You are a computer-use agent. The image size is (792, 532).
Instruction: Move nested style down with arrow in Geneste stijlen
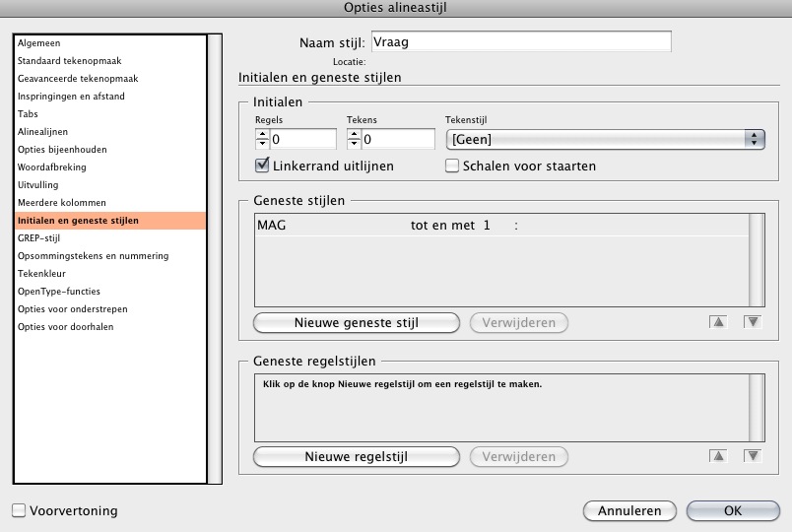click(753, 322)
